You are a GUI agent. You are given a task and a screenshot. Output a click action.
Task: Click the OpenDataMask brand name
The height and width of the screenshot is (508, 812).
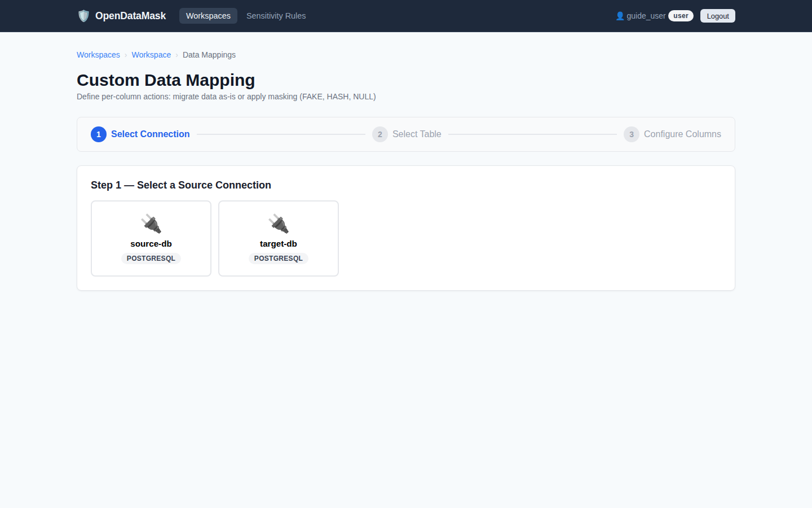130,16
